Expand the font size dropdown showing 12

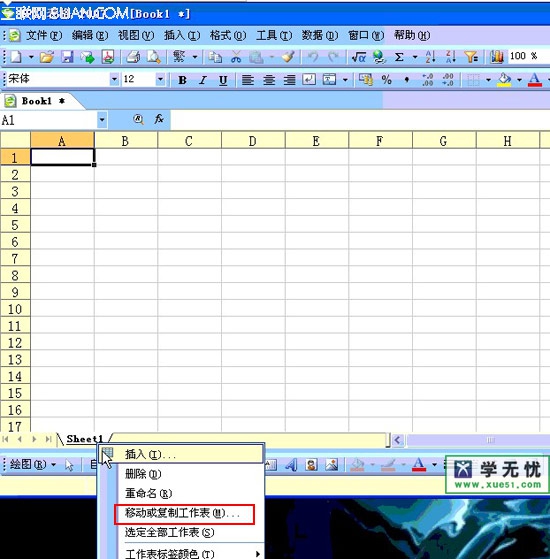click(160, 79)
